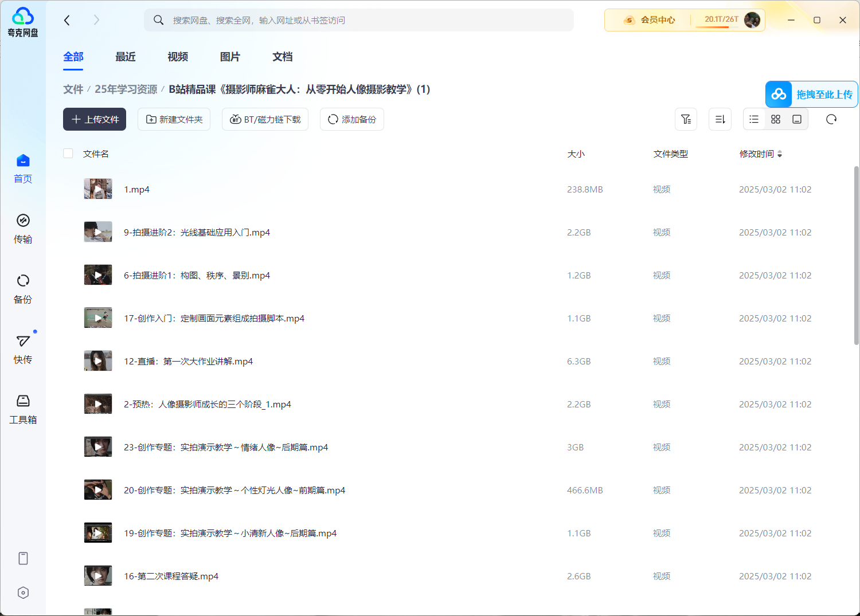Screen dimensions: 860x616
Task: Switch to the 视频 tab
Action: 178,57
